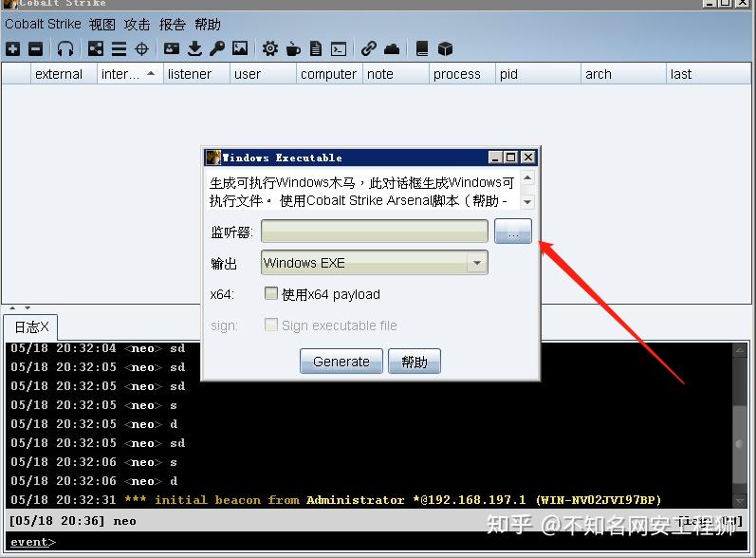
Task: Open Java applet attack coffee cup icon
Action: tap(293, 48)
